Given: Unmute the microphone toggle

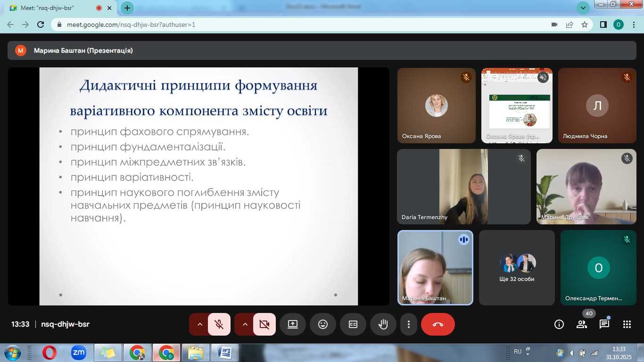Looking at the screenshot, I should [x=219, y=324].
